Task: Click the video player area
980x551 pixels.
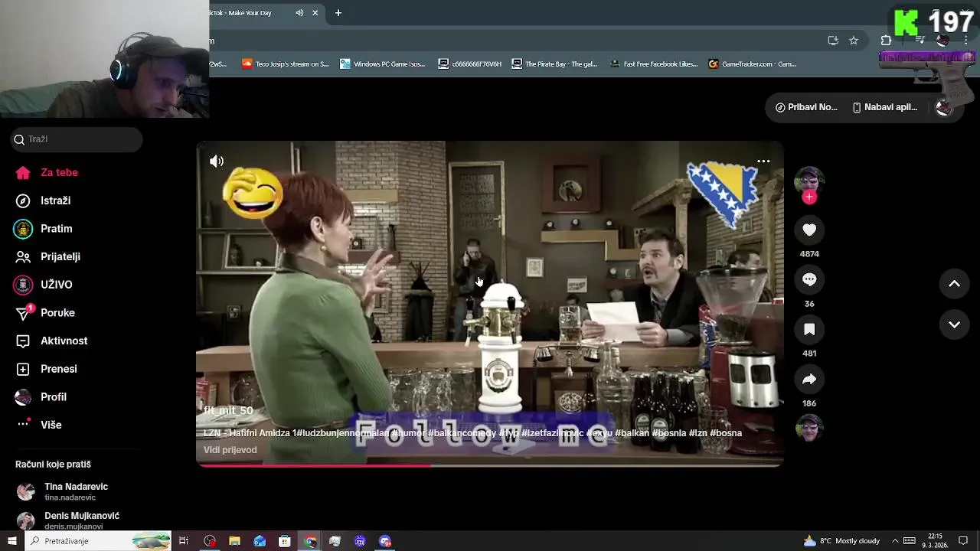Action: pos(490,304)
